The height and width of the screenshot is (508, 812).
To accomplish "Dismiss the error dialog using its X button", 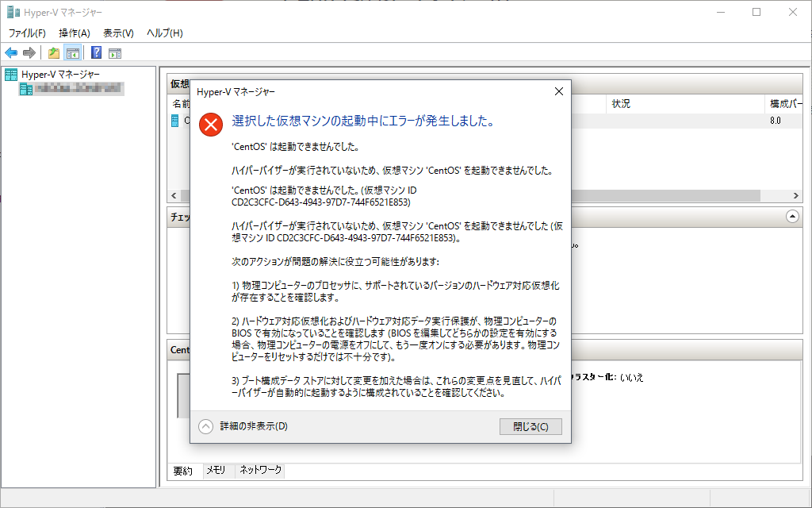I will click(559, 91).
